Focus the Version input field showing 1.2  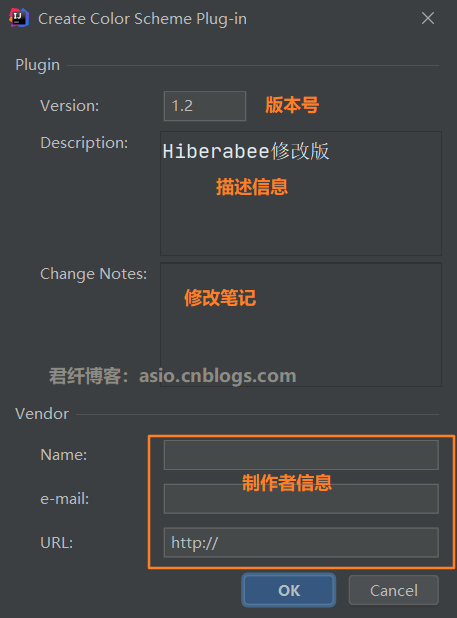coord(205,106)
